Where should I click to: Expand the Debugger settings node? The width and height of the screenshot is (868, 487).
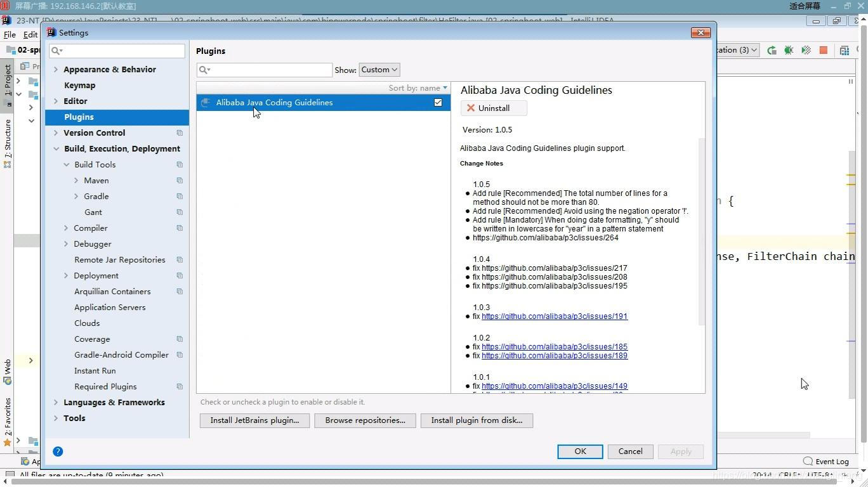(x=66, y=243)
